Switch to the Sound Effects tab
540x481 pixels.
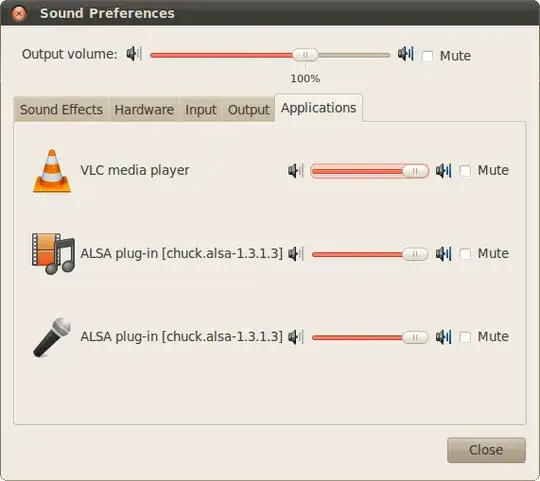(61, 110)
